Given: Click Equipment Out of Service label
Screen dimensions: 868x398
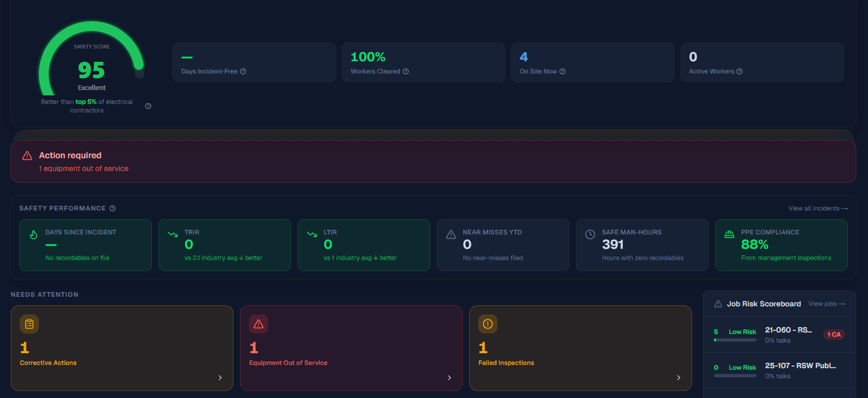Looking at the screenshot, I should 288,363.
